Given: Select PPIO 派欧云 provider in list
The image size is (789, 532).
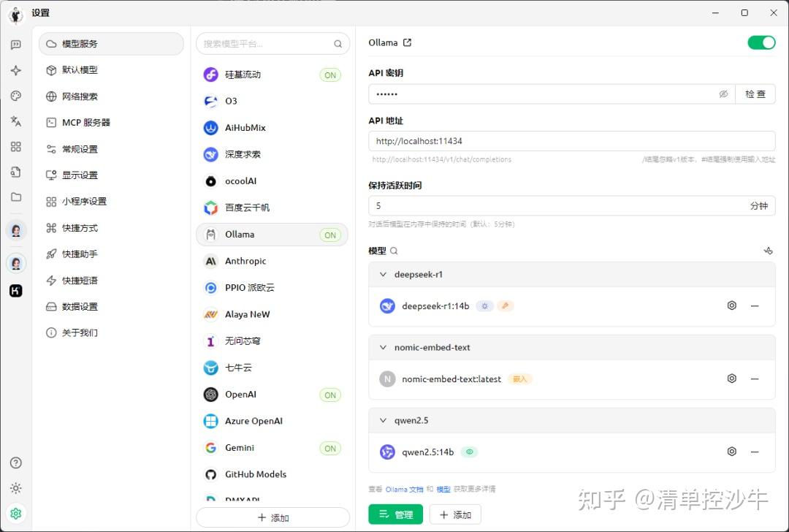Looking at the screenshot, I should pos(272,288).
